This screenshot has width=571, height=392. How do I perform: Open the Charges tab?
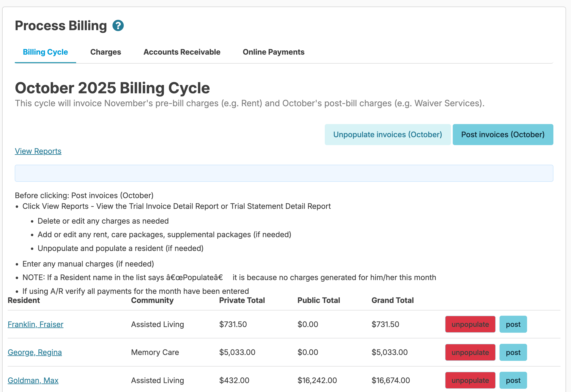click(106, 52)
